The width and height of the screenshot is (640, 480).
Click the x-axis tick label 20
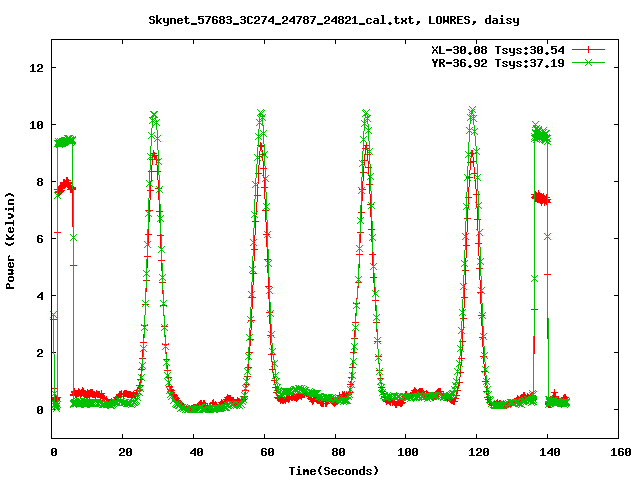(125, 452)
